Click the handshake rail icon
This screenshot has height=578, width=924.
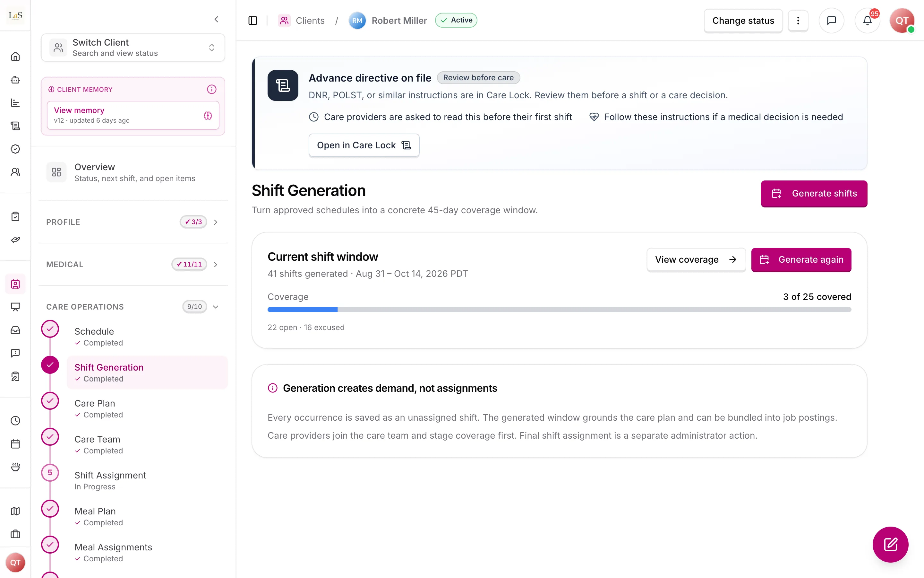tap(15, 240)
